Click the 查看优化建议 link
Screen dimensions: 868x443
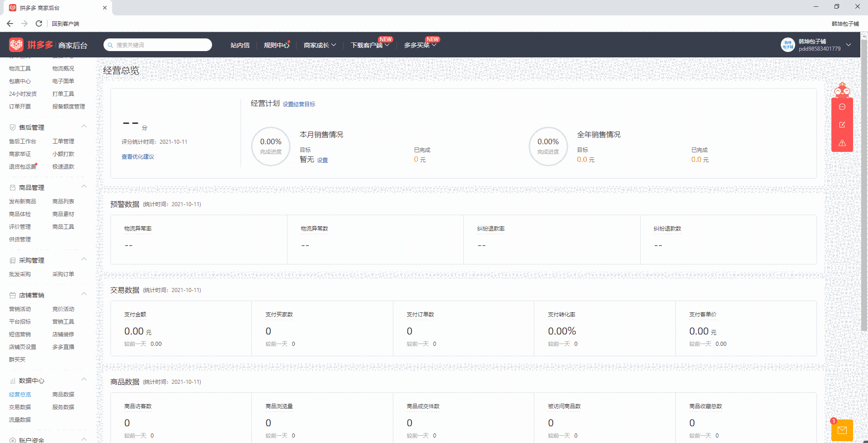tap(138, 156)
